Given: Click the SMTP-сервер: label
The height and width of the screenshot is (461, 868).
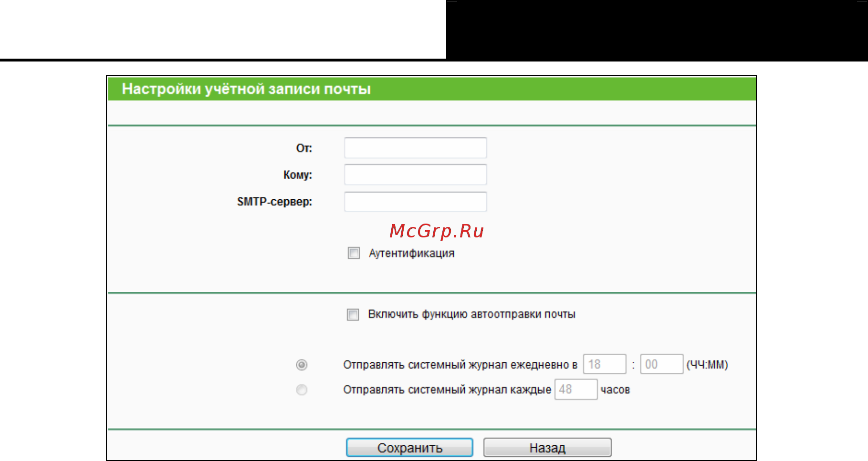Looking at the screenshot, I should coord(274,202).
